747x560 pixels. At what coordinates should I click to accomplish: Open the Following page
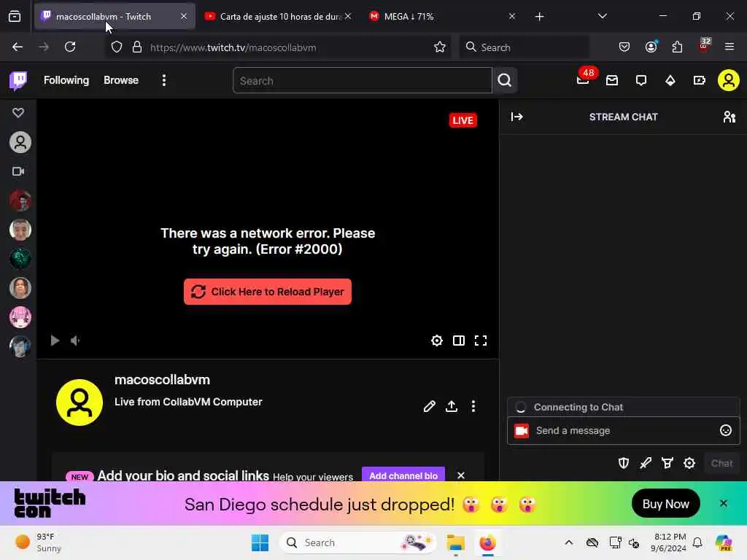(66, 80)
